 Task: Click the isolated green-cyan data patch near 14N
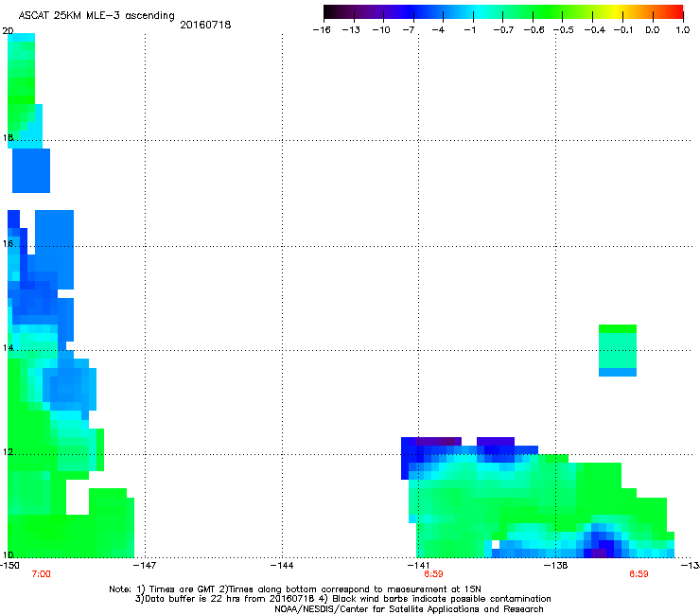618,351
